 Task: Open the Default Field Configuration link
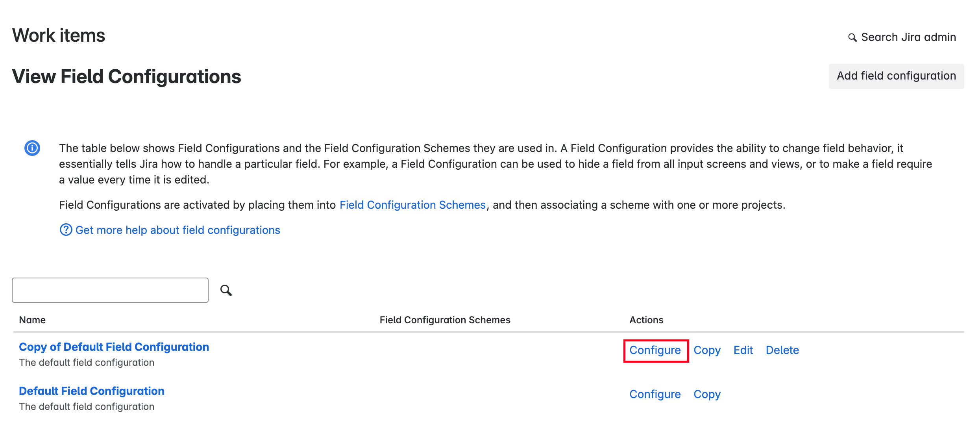pyautogui.click(x=92, y=391)
